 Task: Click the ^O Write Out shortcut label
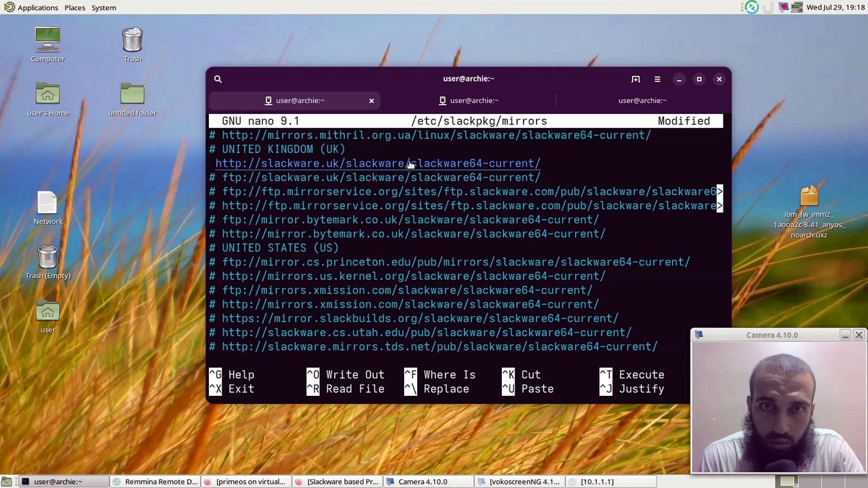pyautogui.click(x=345, y=375)
